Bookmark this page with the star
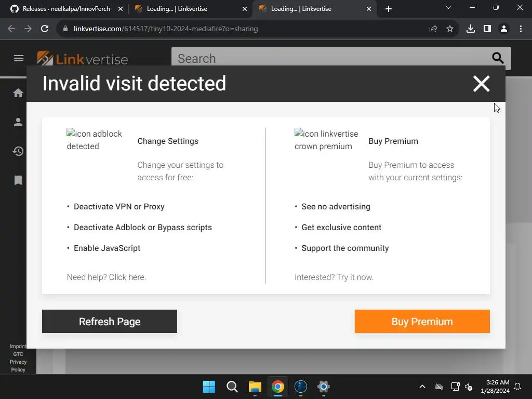This screenshot has height=399, width=532. [x=450, y=29]
